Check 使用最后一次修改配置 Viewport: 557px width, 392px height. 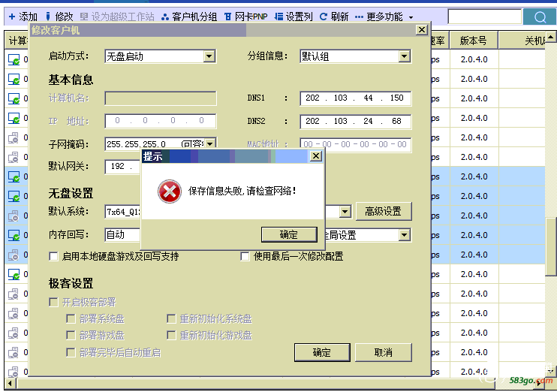pyautogui.click(x=245, y=257)
